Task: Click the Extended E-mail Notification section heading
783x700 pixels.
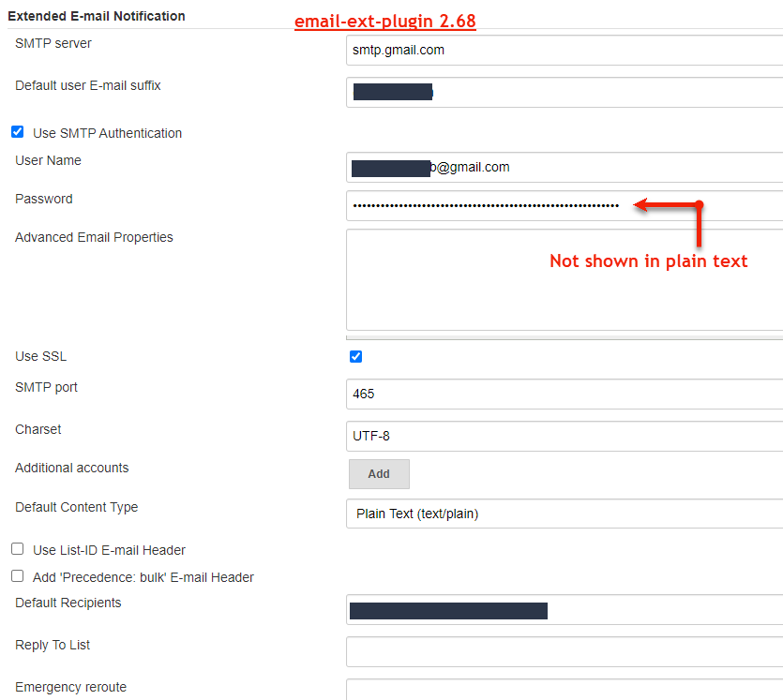Action: pyautogui.click(x=97, y=16)
